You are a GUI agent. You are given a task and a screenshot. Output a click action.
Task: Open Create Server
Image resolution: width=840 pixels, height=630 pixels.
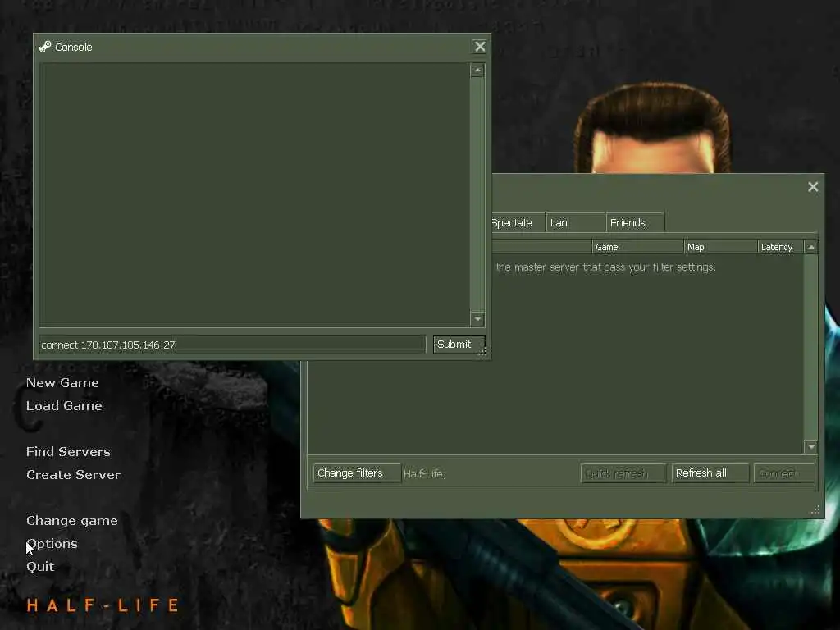coord(73,475)
